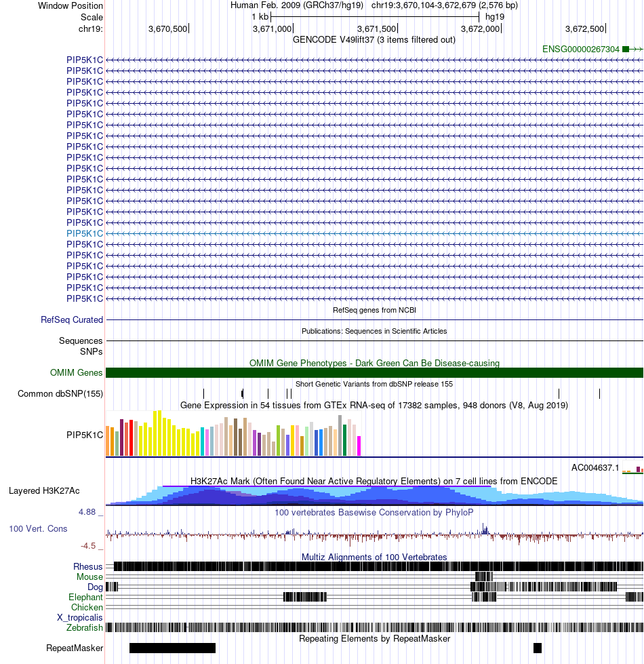The image size is (644, 664).
Task: Open the OMIM Gene Phenotypes track title
Action: pyautogui.click(x=374, y=363)
